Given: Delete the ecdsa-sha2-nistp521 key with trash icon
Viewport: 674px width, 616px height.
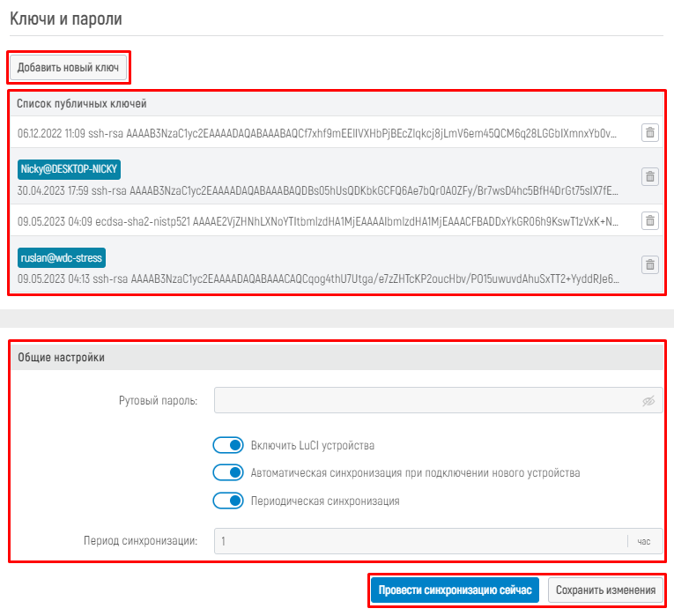Looking at the screenshot, I should (x=649, y=220).
